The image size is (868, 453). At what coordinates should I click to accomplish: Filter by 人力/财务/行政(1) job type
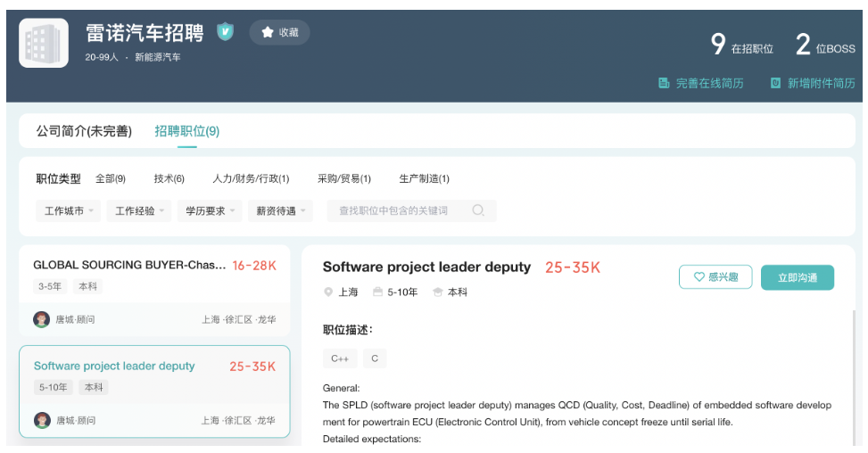[x=251, y=178]
